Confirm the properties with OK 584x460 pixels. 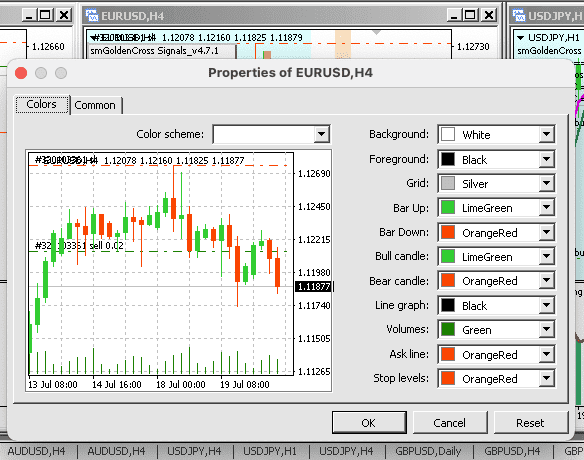click(369, 423)
